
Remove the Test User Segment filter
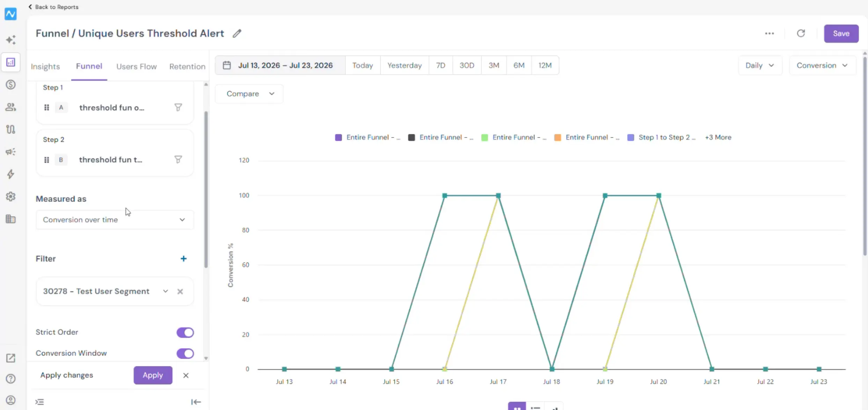pyautogui.click(x=180, y=291)
